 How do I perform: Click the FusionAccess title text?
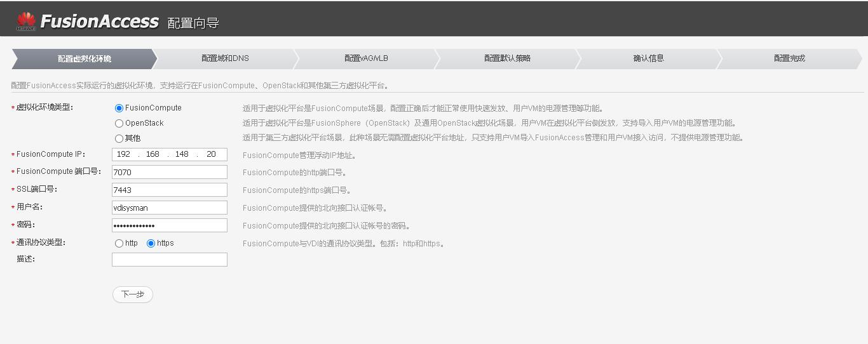[x=99, y=22]
